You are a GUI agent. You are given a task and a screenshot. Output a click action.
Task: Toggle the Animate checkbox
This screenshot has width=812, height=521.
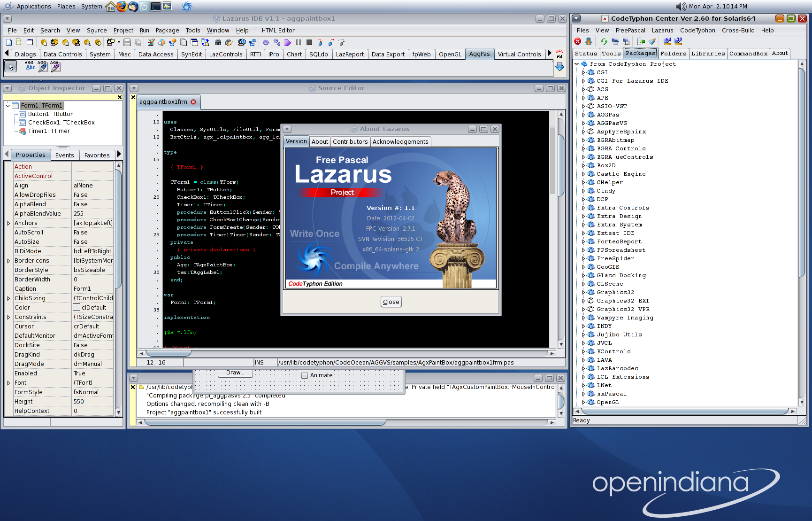(305, 375)
